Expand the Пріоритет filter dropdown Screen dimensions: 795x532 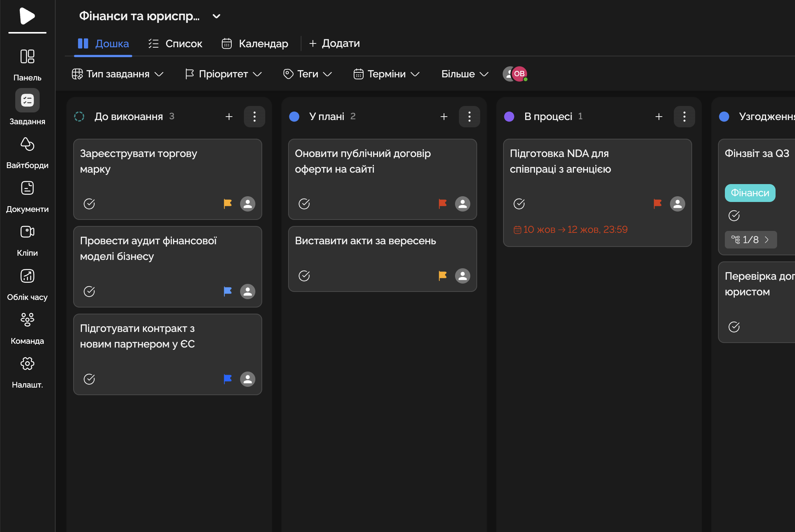point(223,74)
